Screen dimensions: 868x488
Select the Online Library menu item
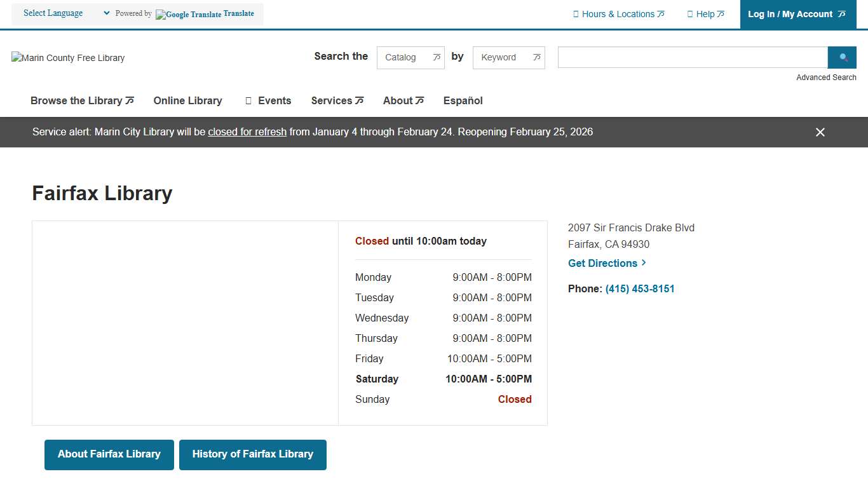click(187, 100)
